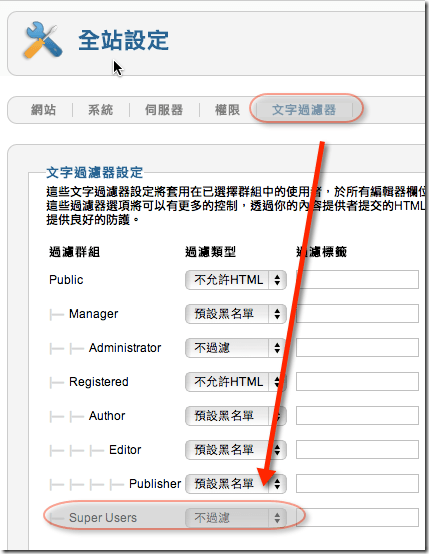429x554 pixels.
Task: Open the 系統 tab
Action: click(101, 110)
